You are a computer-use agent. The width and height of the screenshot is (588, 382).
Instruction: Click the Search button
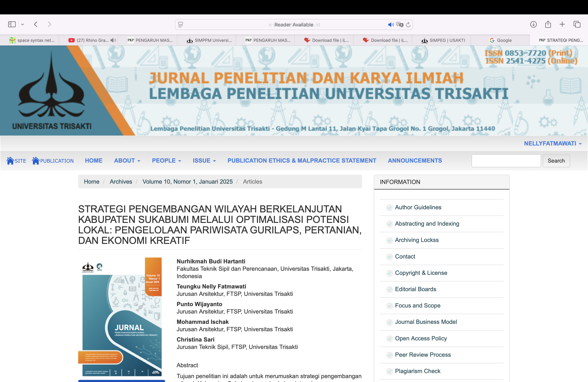pyautogui.click(x=556, y=161)
